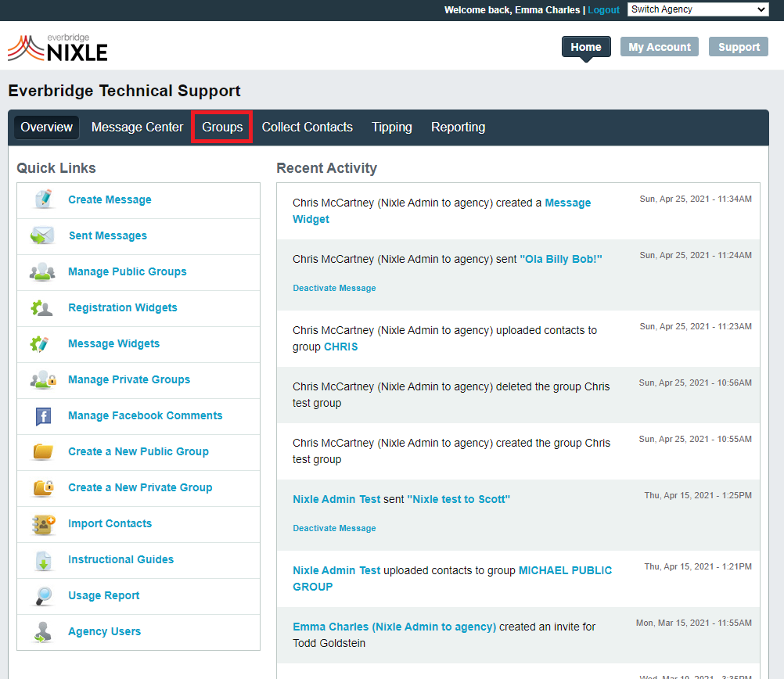Open the Sent Messages quick link
The image size is (784, 679).
point(107,235)
